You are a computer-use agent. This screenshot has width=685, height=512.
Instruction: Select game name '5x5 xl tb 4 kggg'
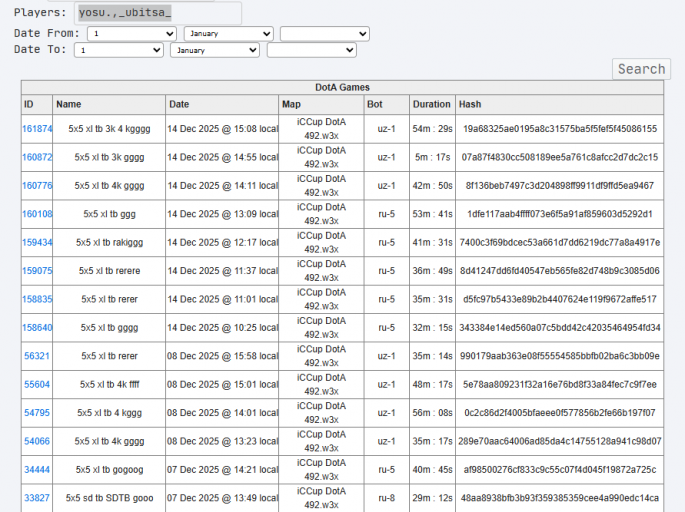109,413
